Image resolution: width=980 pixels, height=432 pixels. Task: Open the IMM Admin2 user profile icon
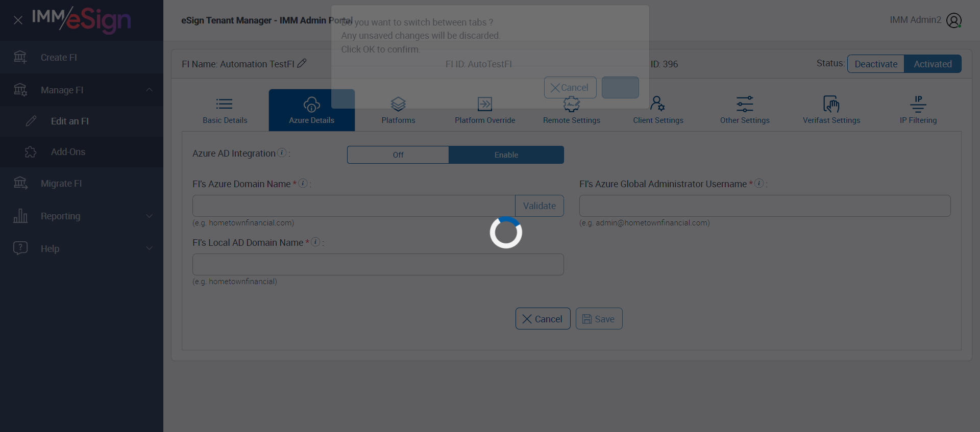click(x=954, y=20)
